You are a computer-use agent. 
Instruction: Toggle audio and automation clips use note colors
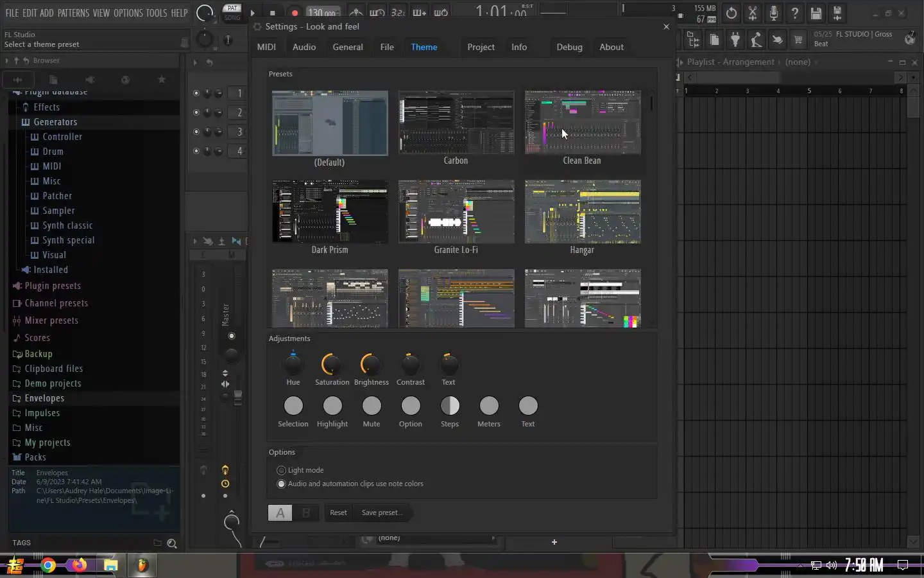pyautogui.click(x=350, y=484)
